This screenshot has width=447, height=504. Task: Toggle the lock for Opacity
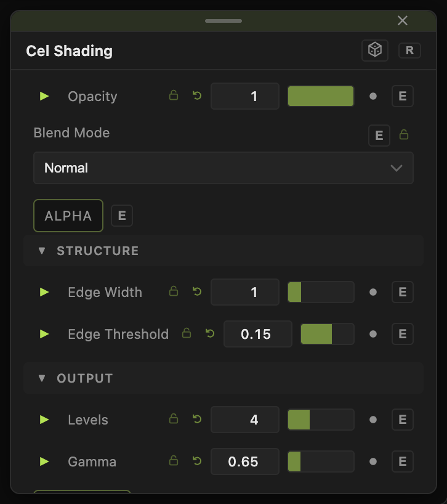point(174,95)
